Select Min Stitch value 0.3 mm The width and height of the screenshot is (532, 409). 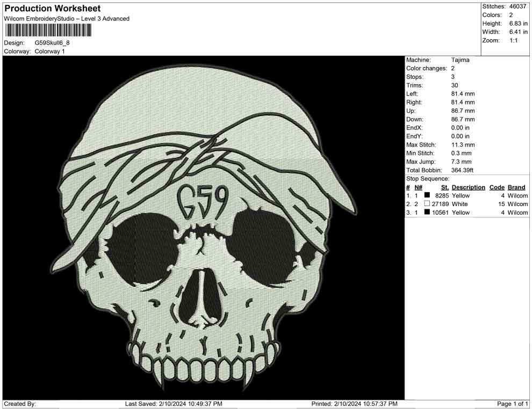[x=461, y=153]
